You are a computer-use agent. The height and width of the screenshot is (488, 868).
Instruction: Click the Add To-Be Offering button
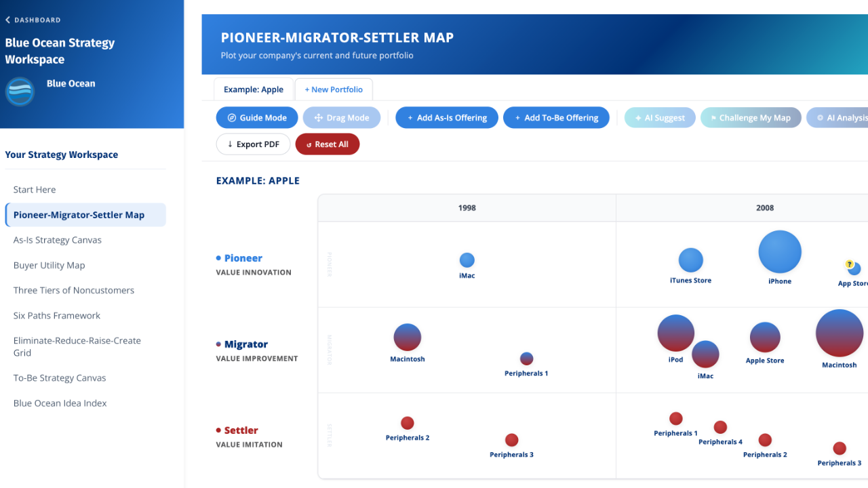pos(556,117)
